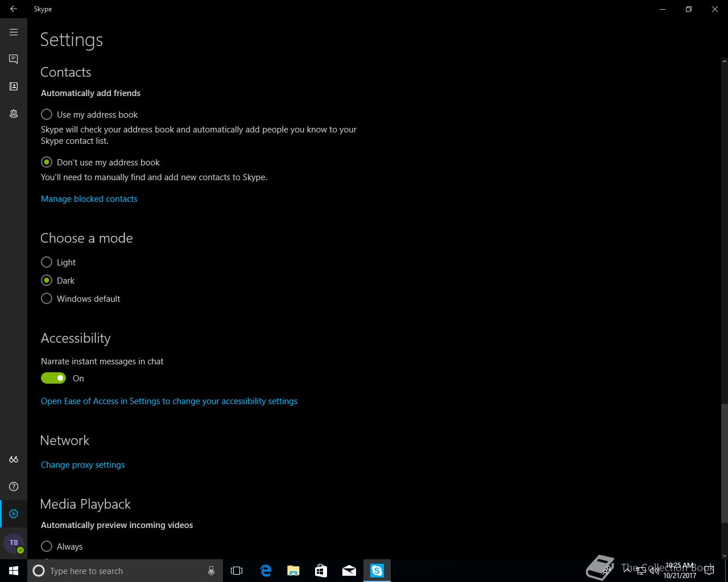Click 'Narrate instant messages in chat' label
Viewport: 728px width, 582px height.
coord(102,361)
